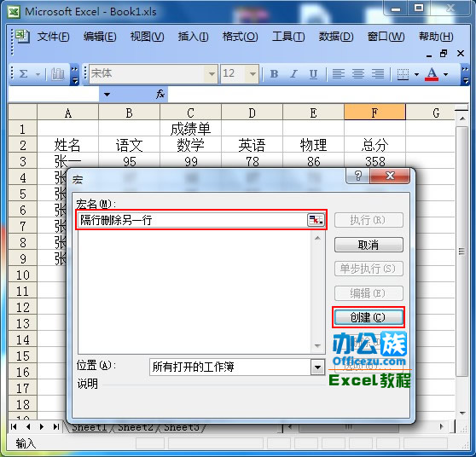This screenshot has width=476, height=457.
Task: Click the macro name input field
Action: [193, 220]
